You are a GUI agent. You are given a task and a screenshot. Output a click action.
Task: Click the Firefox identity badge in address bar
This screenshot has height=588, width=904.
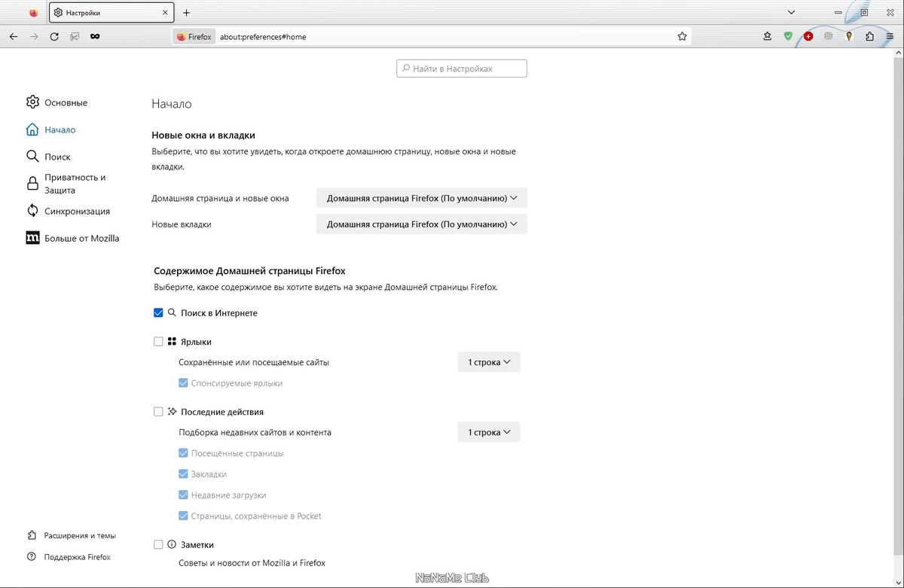pos(194,36)
